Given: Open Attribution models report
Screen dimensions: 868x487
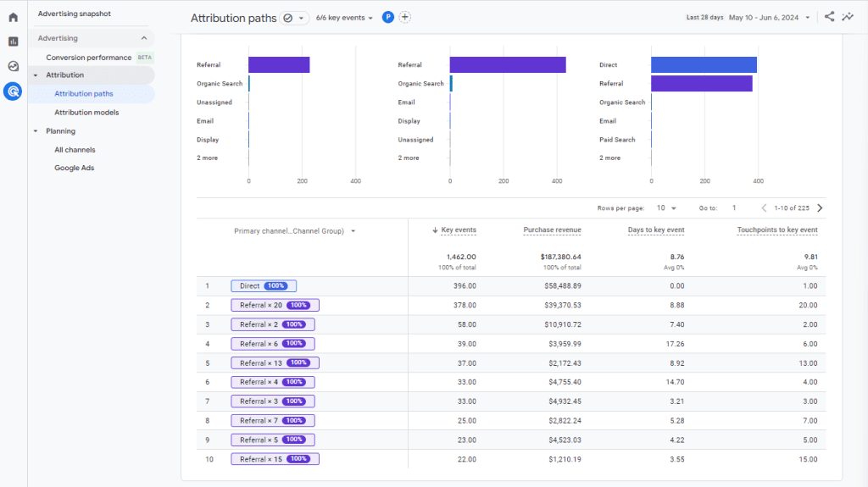Looking at the screenshot, I should [x=86, y=113].
